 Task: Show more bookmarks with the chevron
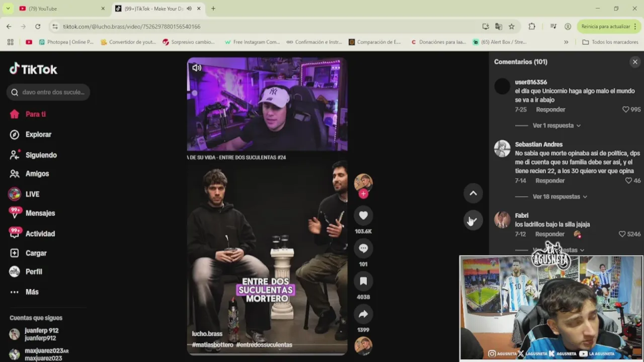point(566,42)
